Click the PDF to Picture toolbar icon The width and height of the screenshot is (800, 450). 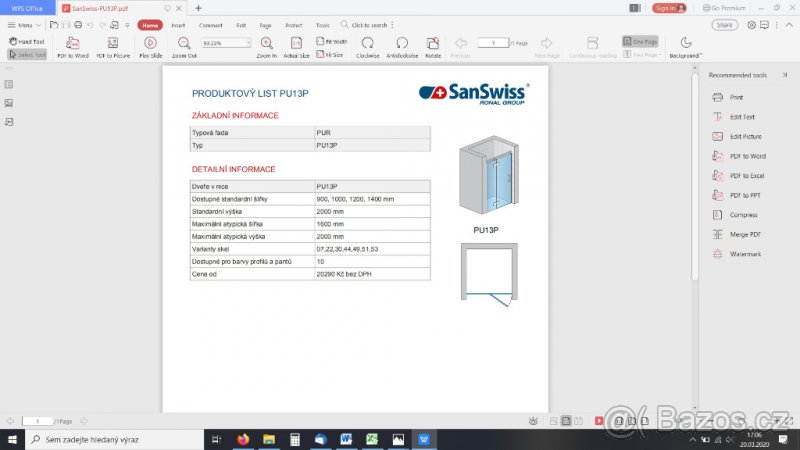(x=112, y=43)
